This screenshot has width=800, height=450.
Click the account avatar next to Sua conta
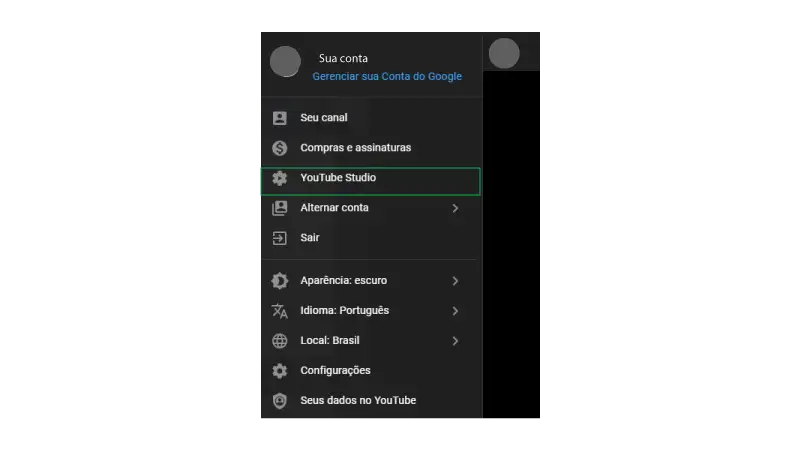(285, 62)
